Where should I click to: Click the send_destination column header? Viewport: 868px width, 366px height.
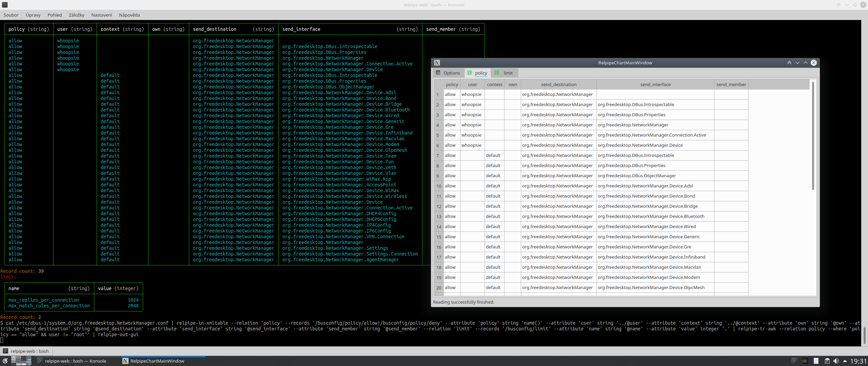pyautogui.click(x=559, y=84)
